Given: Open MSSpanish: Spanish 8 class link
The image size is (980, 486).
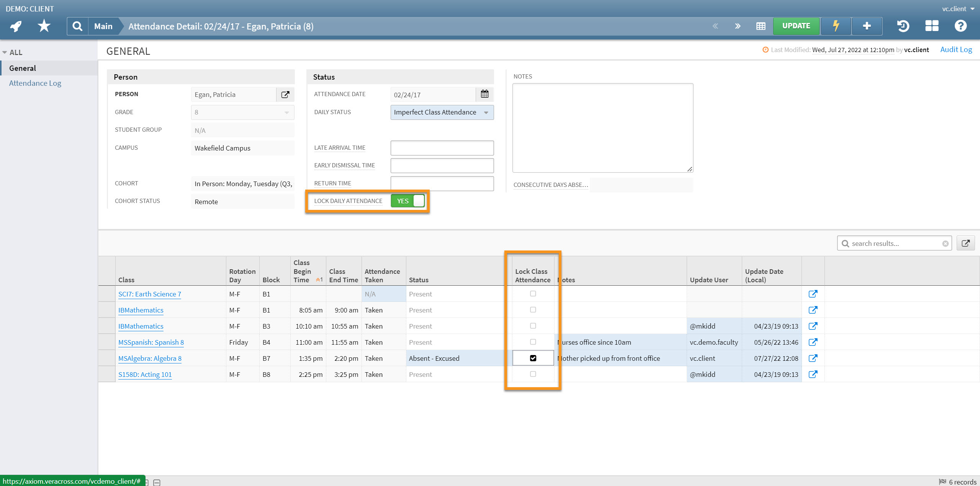Looking at the screenshot, I should click(151, 342).
